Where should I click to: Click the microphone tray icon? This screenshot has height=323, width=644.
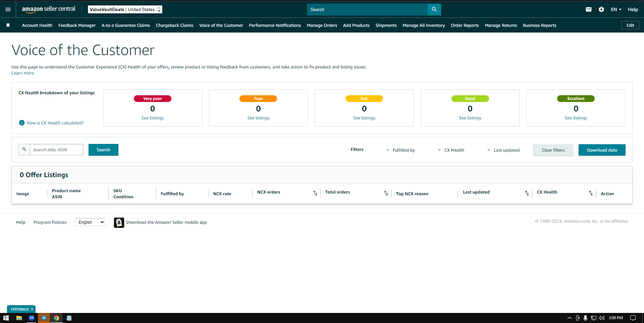[x=585, y=318]
